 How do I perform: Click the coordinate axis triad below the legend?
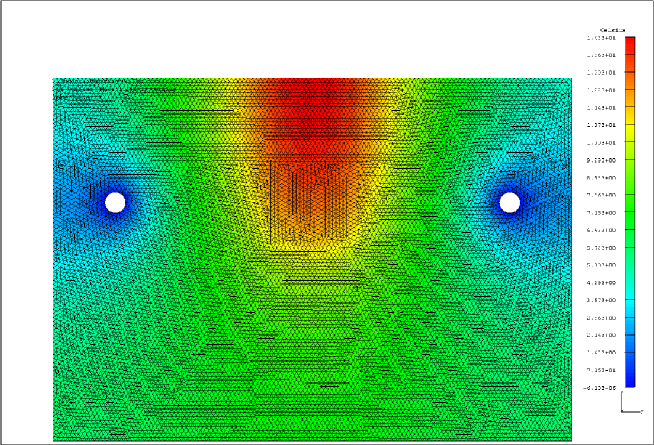pyautogui.click(x=631, y=402)
